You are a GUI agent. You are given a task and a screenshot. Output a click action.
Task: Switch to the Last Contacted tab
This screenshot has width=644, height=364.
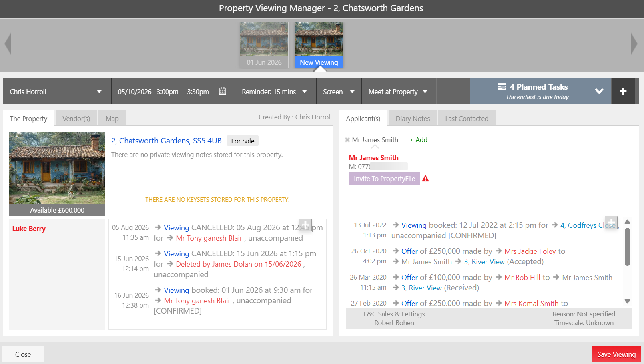pos(467,118)
